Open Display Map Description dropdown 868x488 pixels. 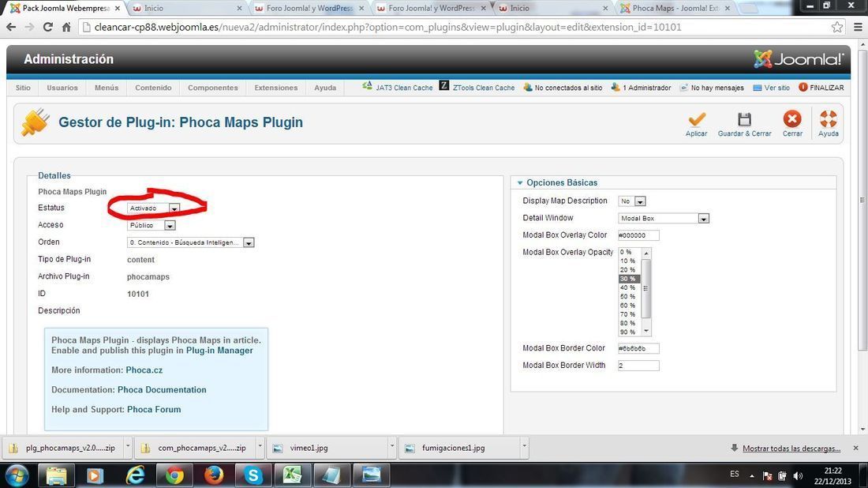point(631,201)
